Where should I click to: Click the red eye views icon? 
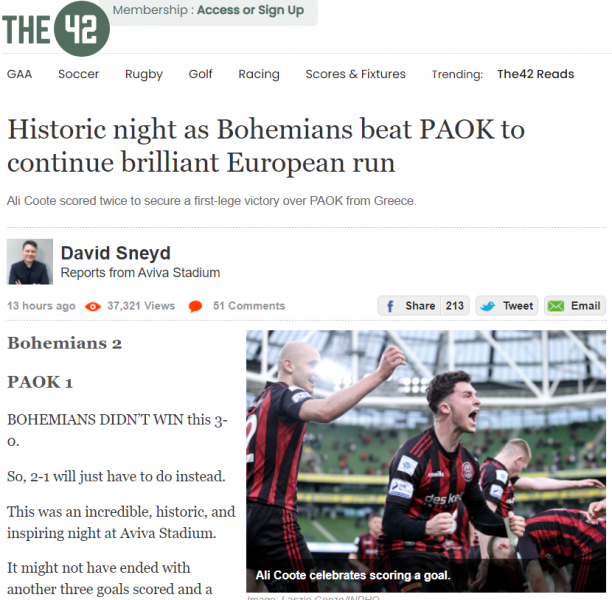pos(93,306)
